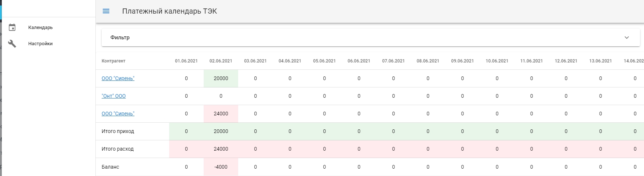Image resolution: width=644 pixels, height=176 pixels.
Task: Click the calendar icon in sidebar
Action: (12, 28)
